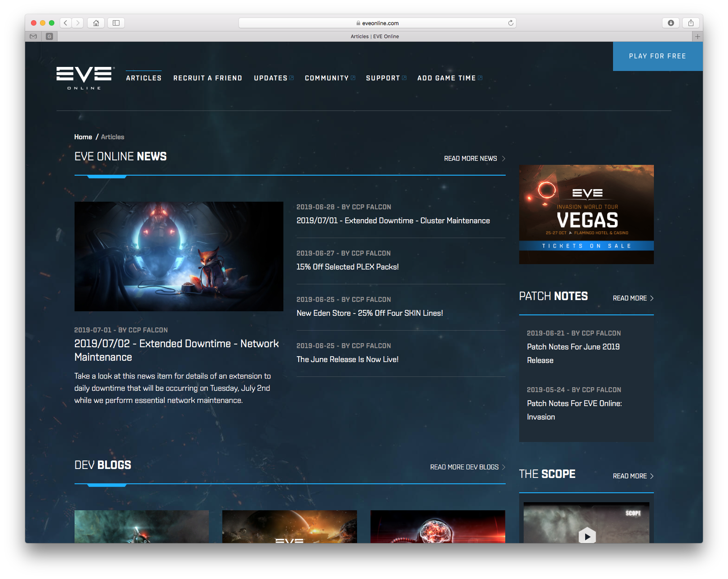Viewport: 728px width, 579px height.
Task: Open Recruit A Friend page
Action: tap(207, 78)
